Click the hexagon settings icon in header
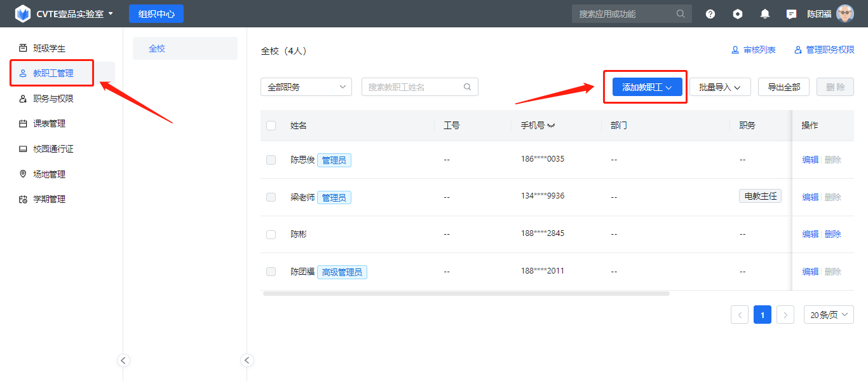 click(738, 14)
